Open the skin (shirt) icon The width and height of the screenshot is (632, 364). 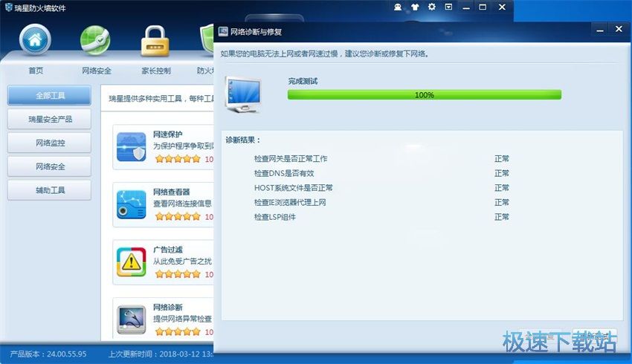(x=415, y=7)
